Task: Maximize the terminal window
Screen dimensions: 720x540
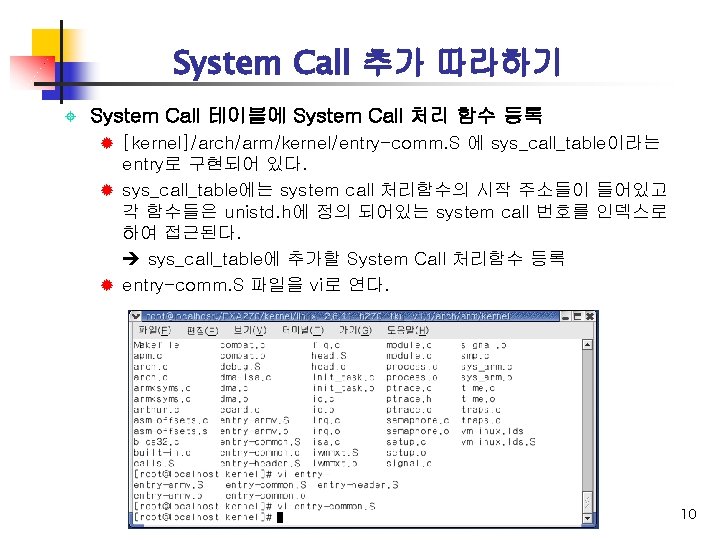Action: click(x=578, y=316)
